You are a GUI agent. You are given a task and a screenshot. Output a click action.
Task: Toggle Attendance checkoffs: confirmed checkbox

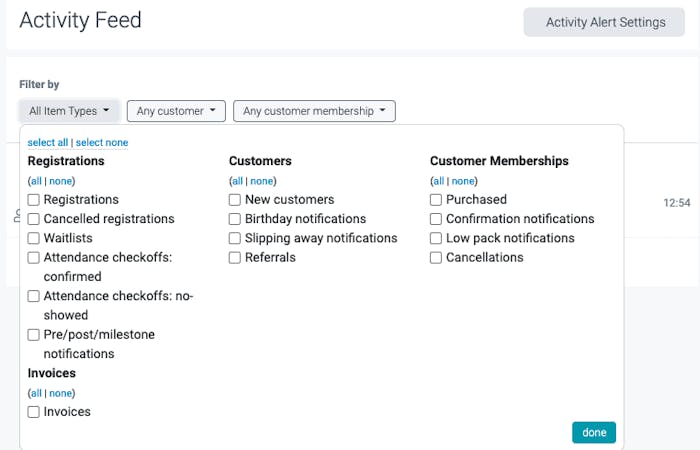click(x=34, y=258)
